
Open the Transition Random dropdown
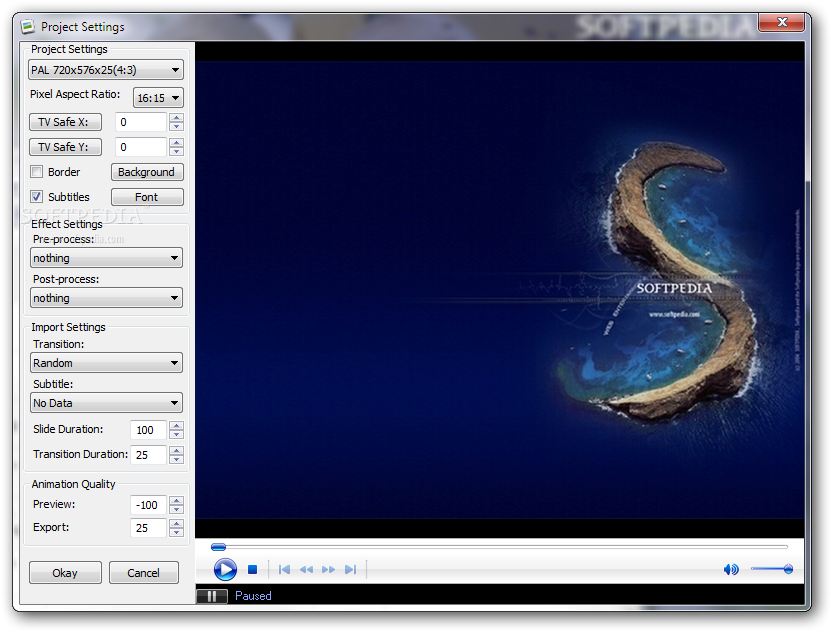pos(106,363)
